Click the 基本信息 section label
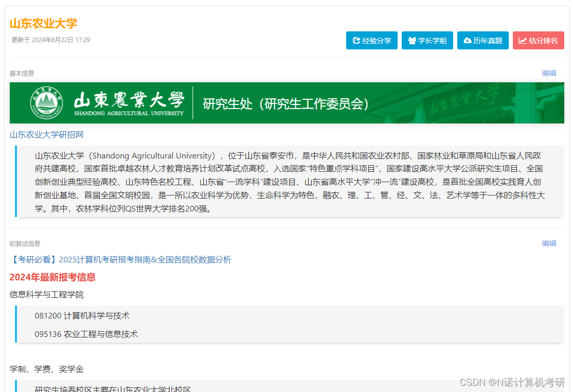The height and width of the screenshot is (392, 573). (22, 74)
